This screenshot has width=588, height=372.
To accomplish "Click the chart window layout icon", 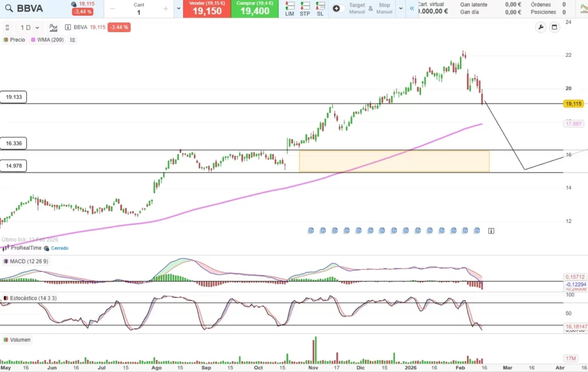I will click(x=555, y=27).
